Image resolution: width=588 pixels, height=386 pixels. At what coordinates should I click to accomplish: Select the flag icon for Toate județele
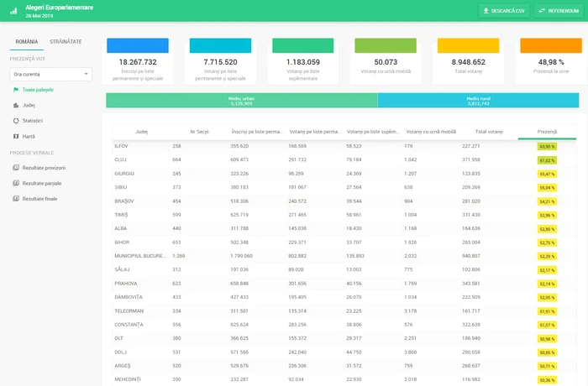click(x=16, y=89)
